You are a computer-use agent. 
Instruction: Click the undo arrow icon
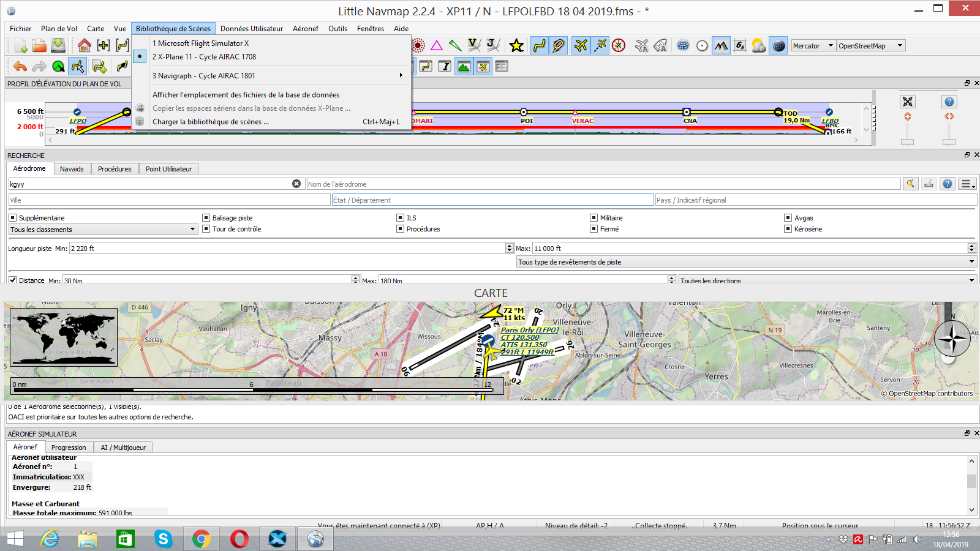(x=20, y=66)
